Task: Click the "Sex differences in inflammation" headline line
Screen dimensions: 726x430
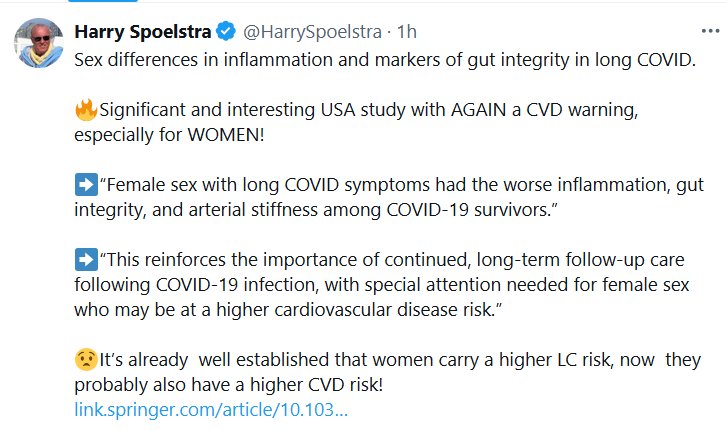Action: [x=385, y=58]
